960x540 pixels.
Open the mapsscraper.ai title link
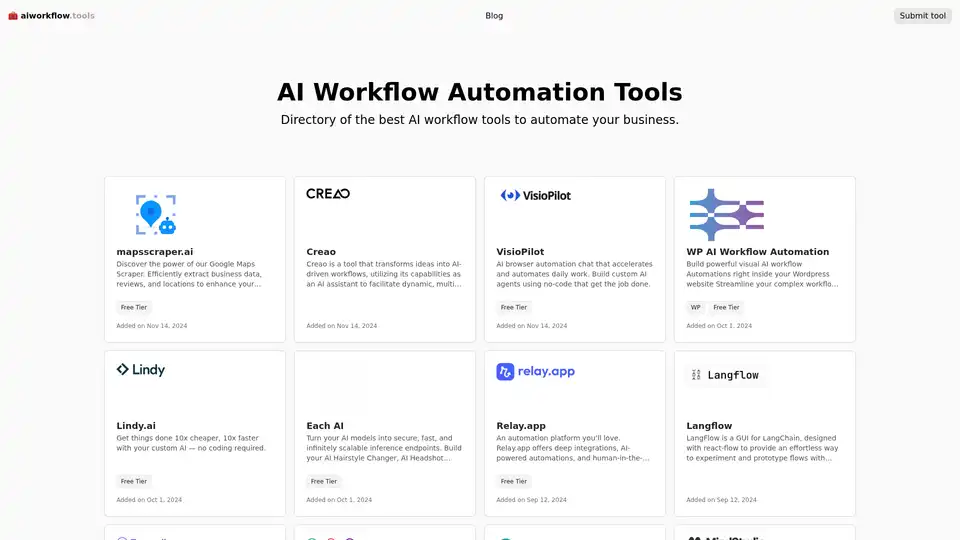click(x=155, y=252)
